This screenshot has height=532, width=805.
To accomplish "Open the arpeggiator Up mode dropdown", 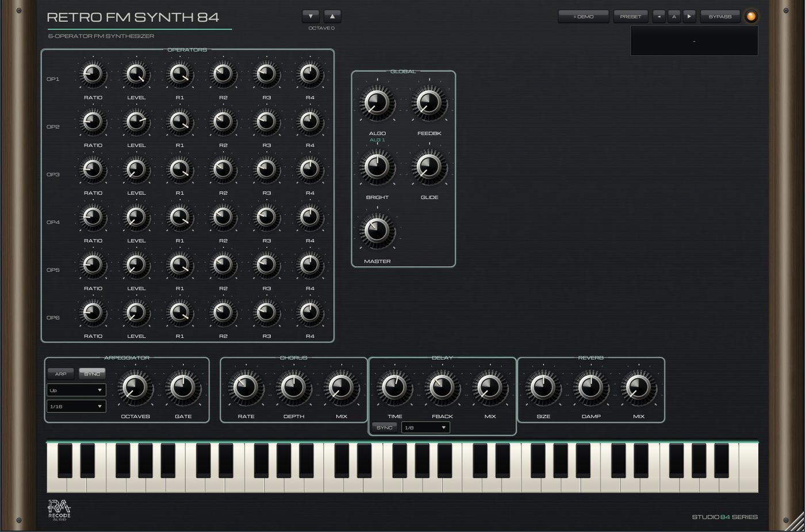I will coord(76,390).
